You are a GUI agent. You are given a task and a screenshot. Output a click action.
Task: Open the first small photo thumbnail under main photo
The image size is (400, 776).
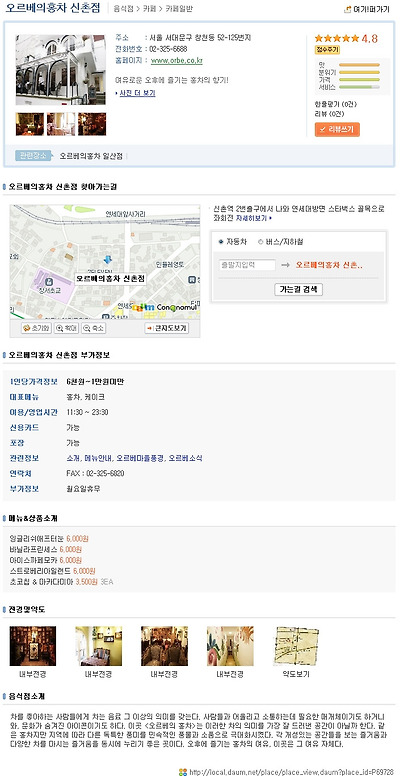pos(30,124)
